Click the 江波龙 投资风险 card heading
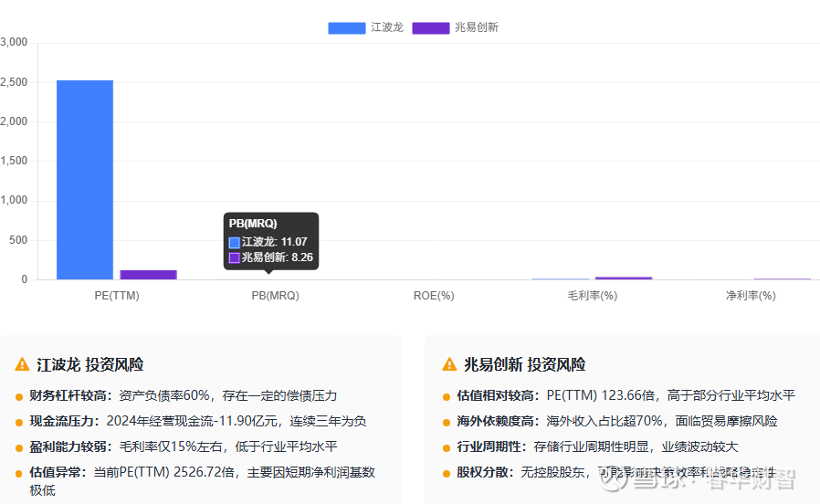This screenshot has width=820, height=504. 89,364
